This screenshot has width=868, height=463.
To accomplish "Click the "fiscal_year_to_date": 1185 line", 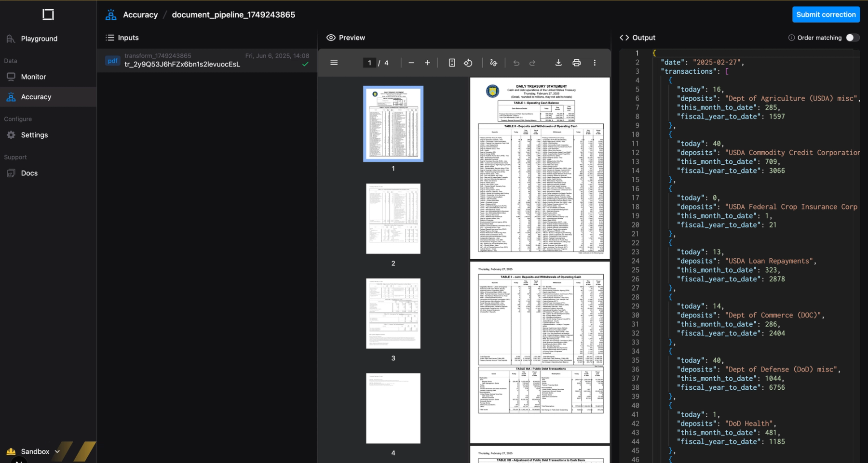I will tap(731, 442).
